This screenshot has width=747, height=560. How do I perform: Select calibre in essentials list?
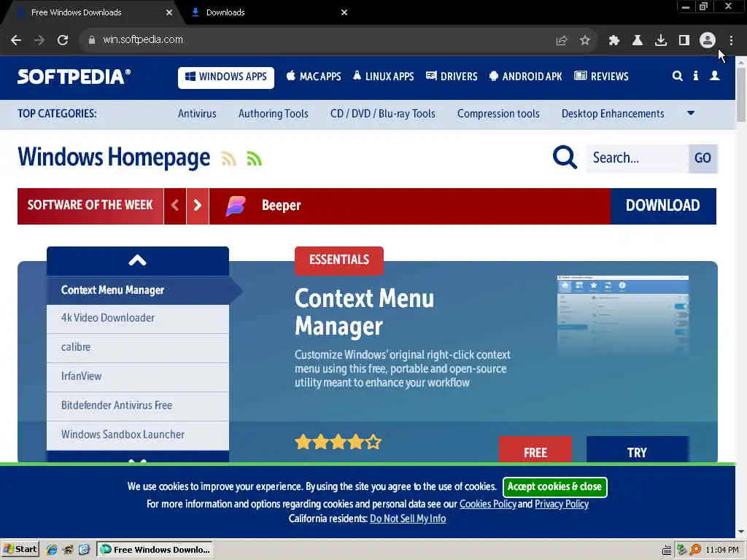138,347
